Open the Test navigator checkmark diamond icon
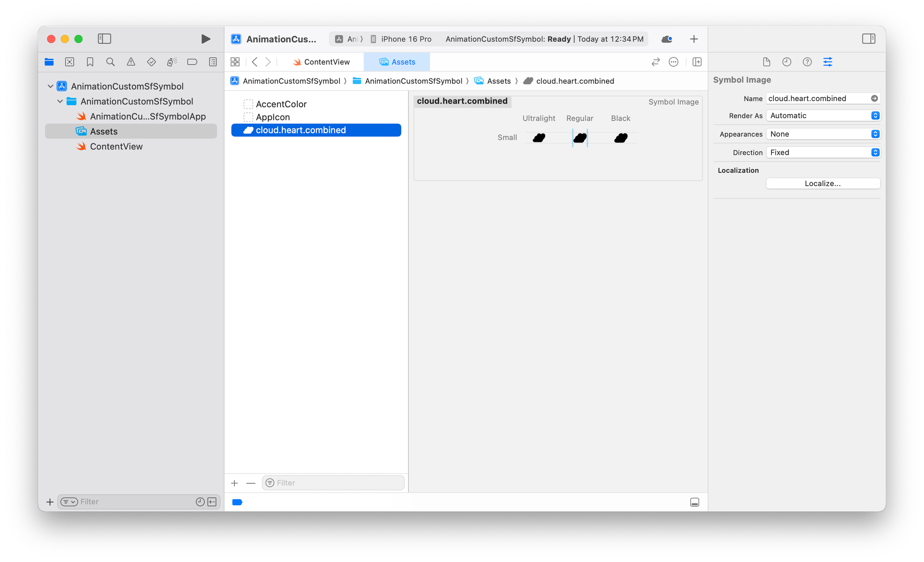This screenshot has height=562, width=924. [x=151, y=62]
